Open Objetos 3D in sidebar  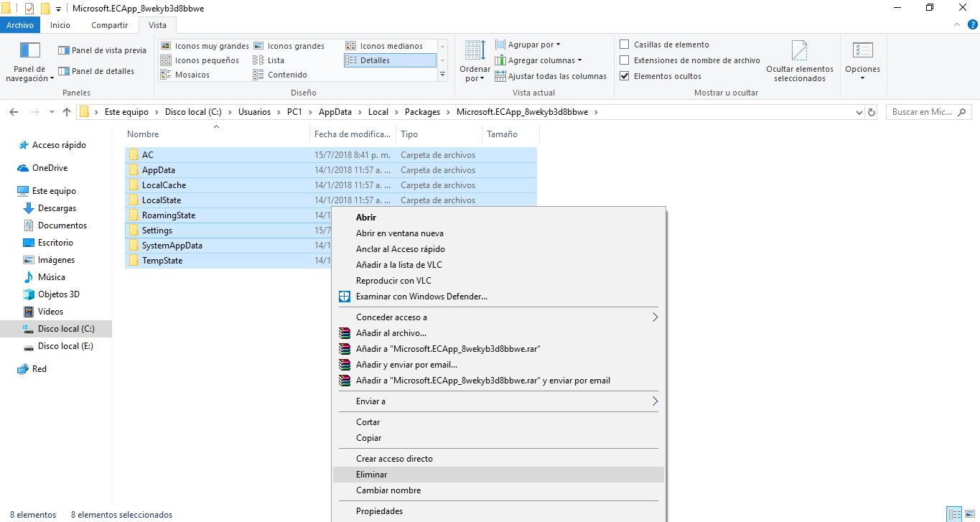click(x=58, y=294)
